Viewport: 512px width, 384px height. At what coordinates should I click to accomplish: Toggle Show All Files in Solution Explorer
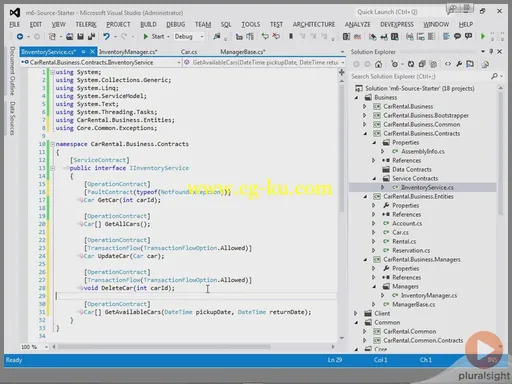[433, 64]
